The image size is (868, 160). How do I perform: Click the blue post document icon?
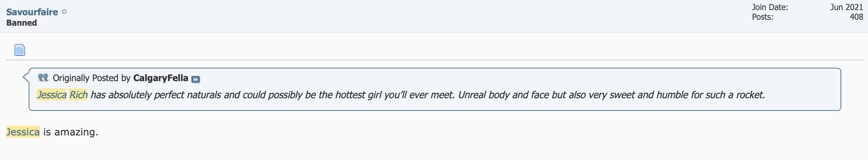point(19,49)
